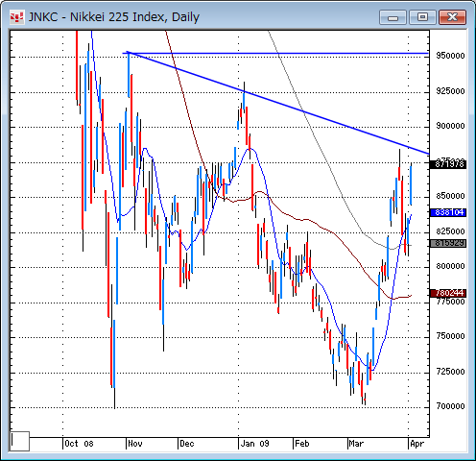Close the JNKC chart window
The image size is (476, 461).
pos(452,17)
